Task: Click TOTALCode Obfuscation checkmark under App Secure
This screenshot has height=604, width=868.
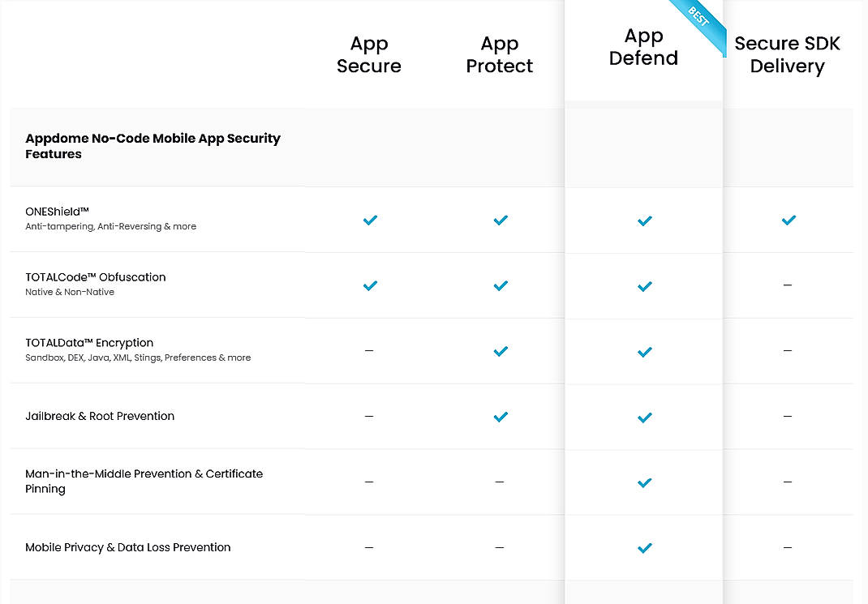Action: pos(370,285)
